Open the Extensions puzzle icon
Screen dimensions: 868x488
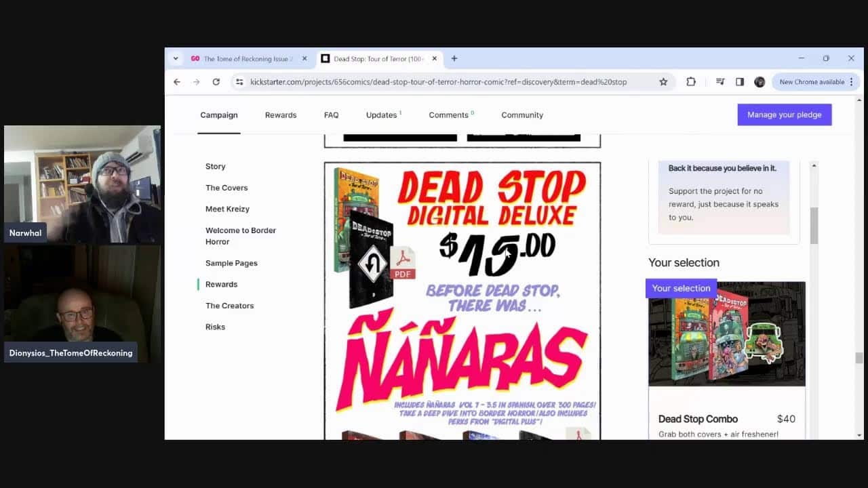pyautogui.click(x=691, y=82)
